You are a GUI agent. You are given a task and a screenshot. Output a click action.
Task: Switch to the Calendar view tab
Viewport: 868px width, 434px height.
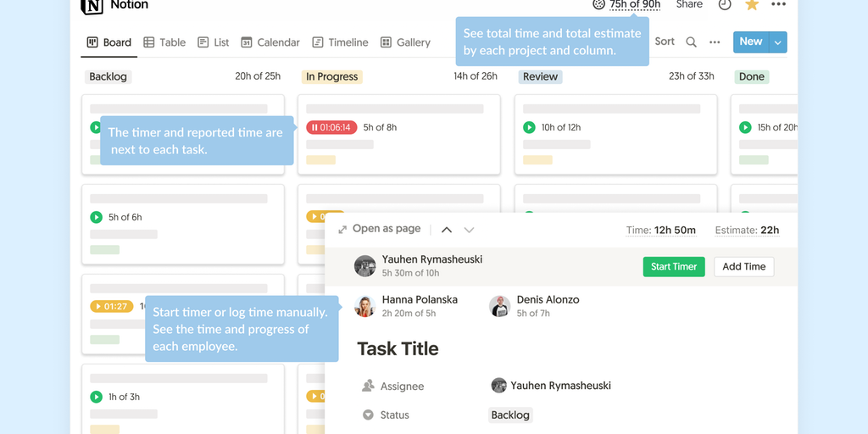click(270, 42)
